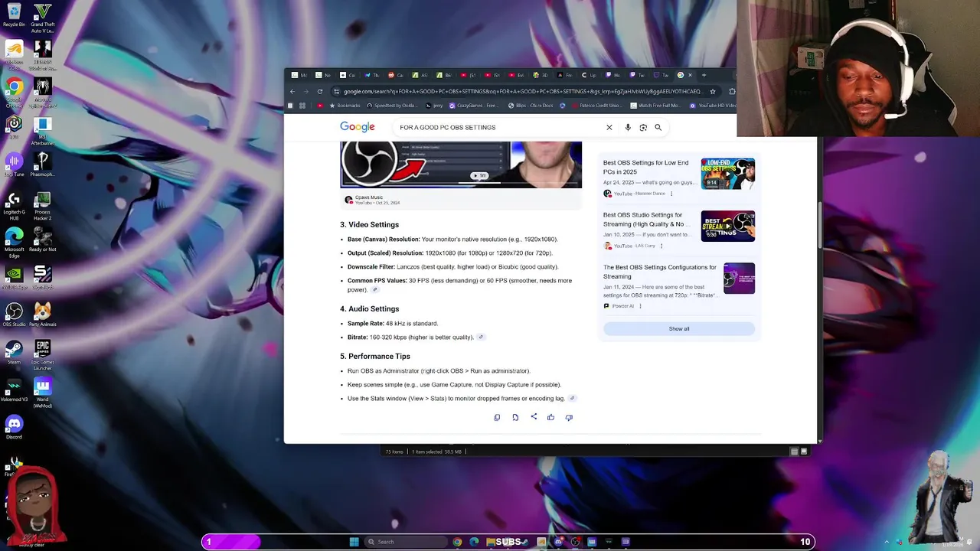Start voice search with microphone icon

628,128
